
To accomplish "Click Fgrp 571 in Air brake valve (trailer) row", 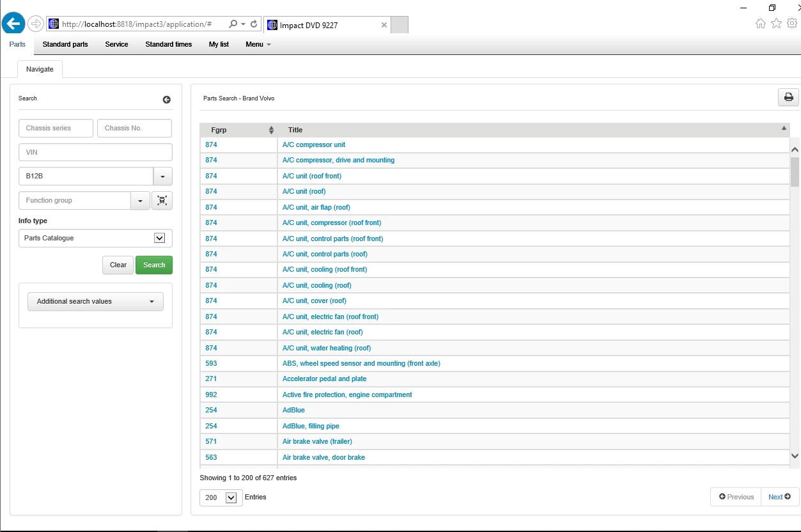I will pyautogui.click(x=211, y=442).
